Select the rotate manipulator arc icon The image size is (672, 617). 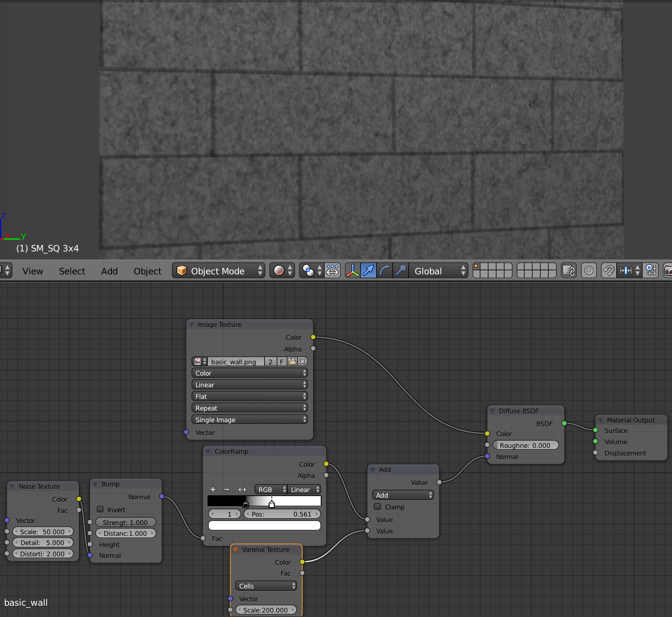[x=385, y=271]
